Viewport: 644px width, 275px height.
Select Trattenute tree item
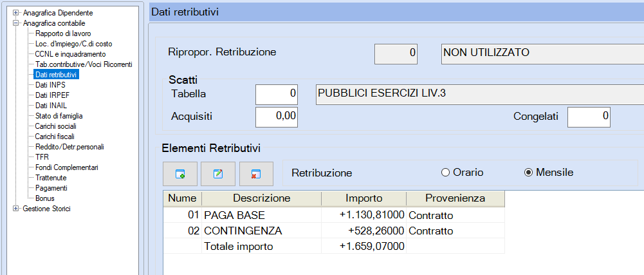click(x=51, y=178)
